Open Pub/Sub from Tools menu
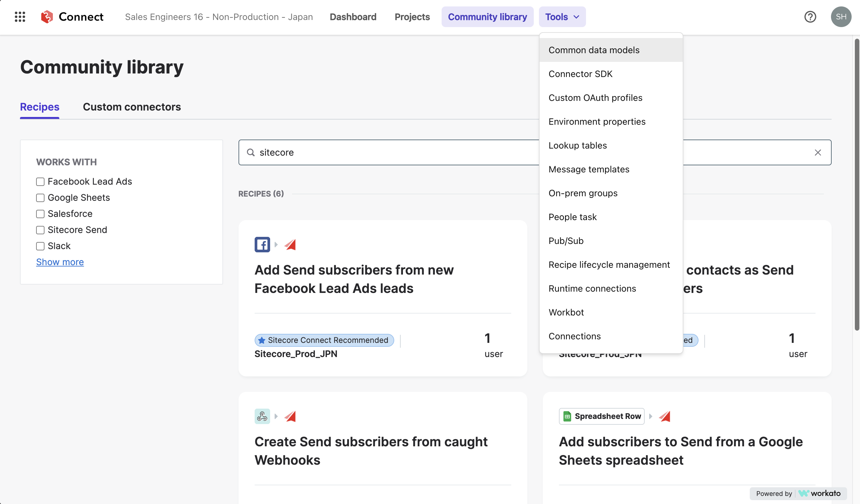This screenshot has width=860, height=504. coord(611,241)
